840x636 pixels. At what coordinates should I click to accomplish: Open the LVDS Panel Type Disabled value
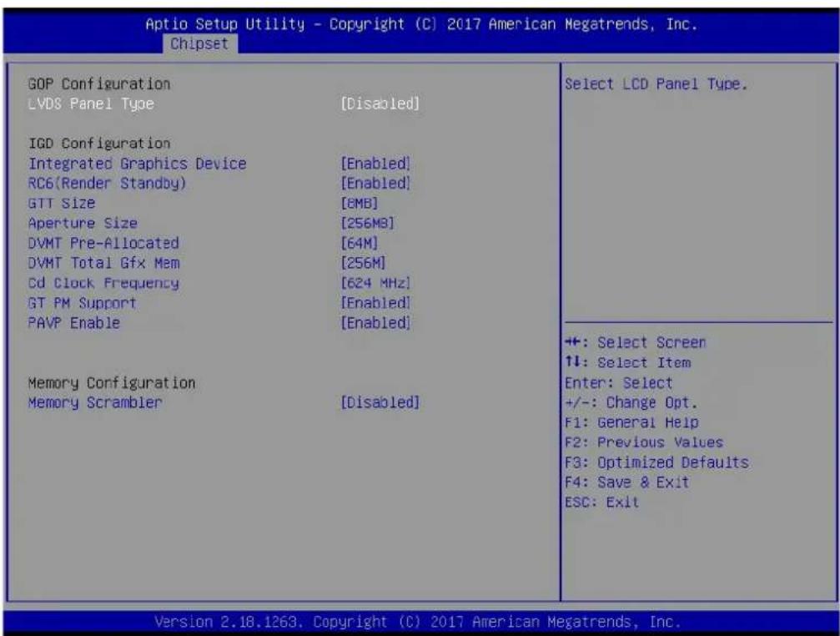380,104
